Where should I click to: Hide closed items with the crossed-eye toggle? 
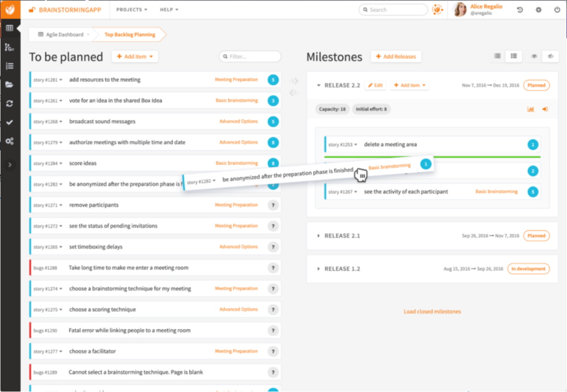(x=550, y=56)
